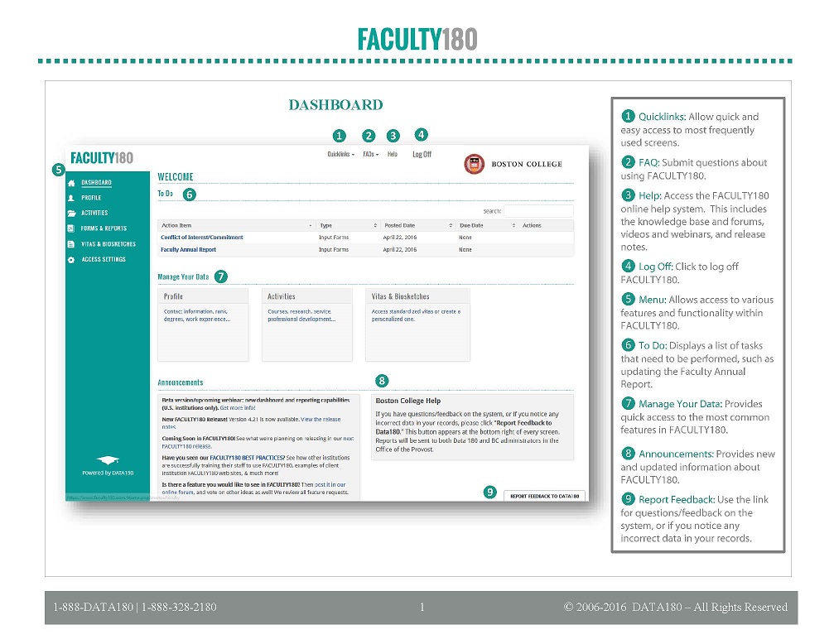The height and width of the screenshot is (644, 834).
Task: Select 'Input Forms' in Conflict of Interest row
Action: (334, 238)
